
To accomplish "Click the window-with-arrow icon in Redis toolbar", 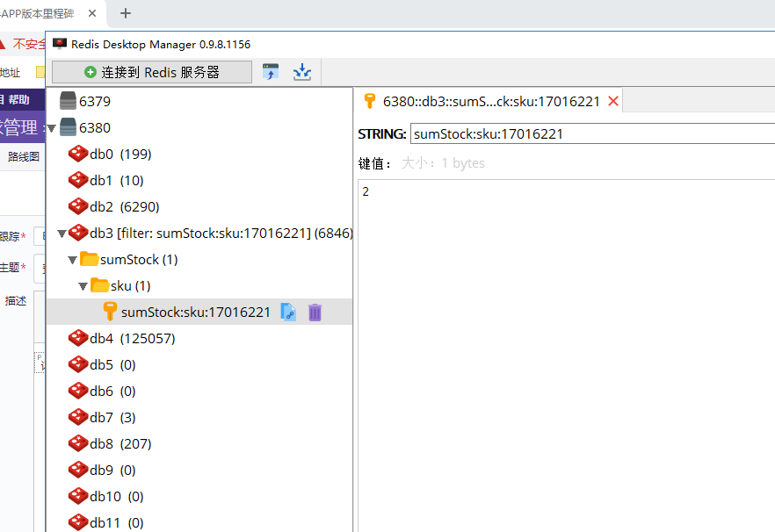I will tap(271, 72).
